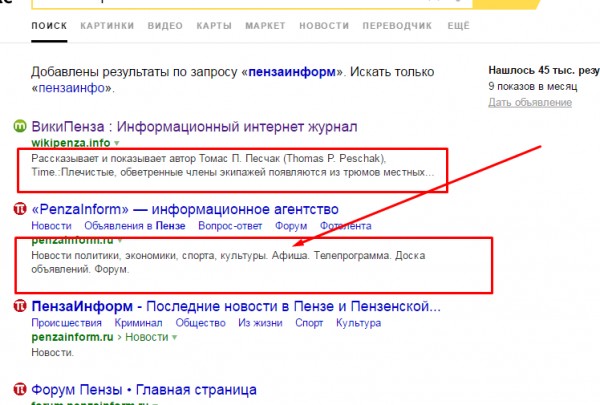Open the Спорт sitelink

point(309,323)
